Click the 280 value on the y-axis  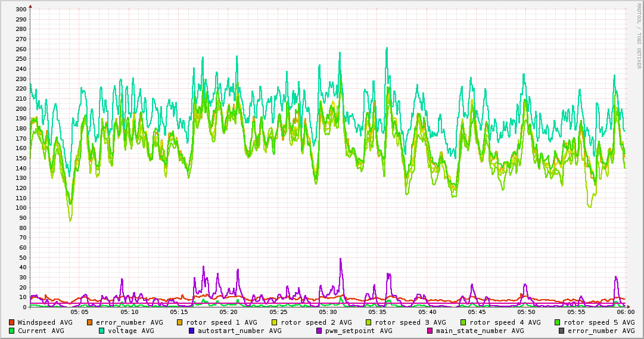tap(21, 29)
